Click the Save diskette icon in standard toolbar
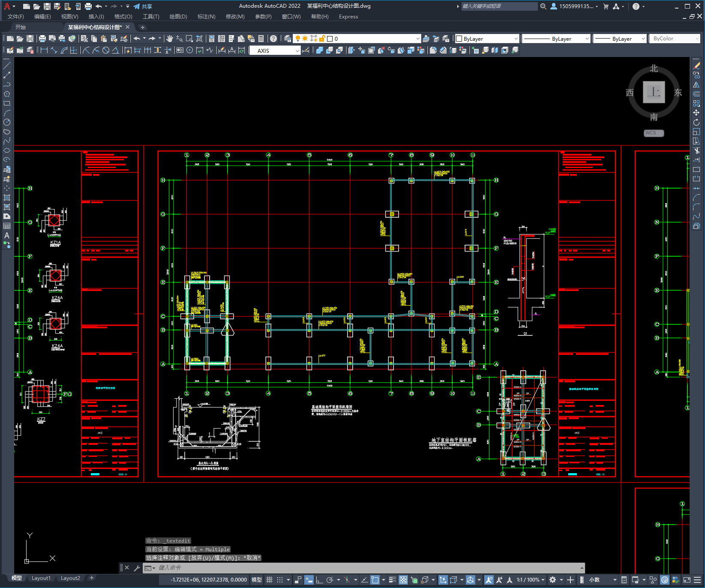 [x=30, y=39]
